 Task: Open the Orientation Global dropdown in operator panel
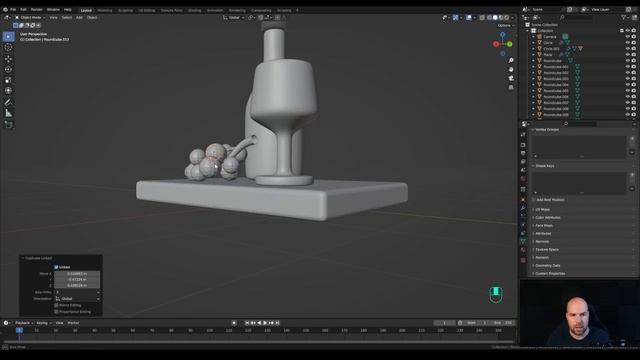tap(77, 299)
